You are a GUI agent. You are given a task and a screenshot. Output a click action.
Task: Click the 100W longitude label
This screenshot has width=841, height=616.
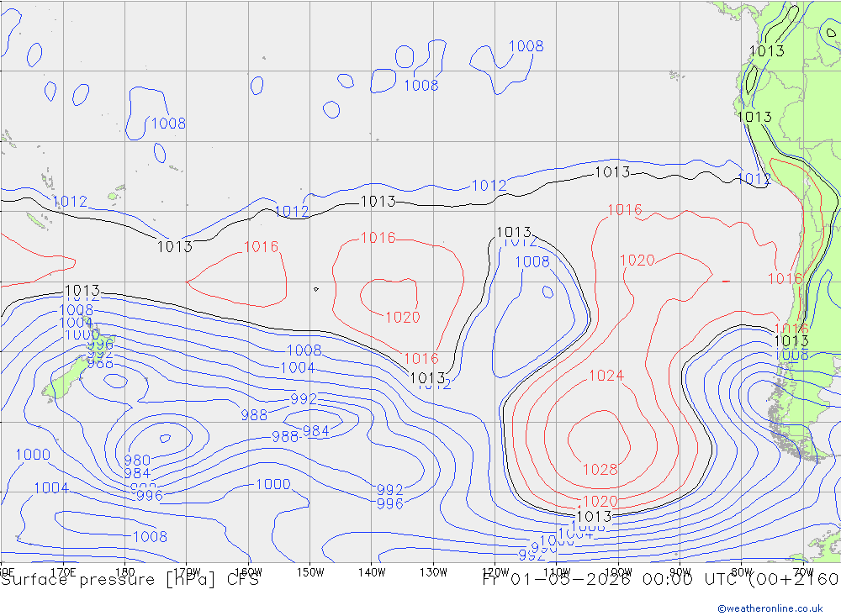(x=618, y=572)
